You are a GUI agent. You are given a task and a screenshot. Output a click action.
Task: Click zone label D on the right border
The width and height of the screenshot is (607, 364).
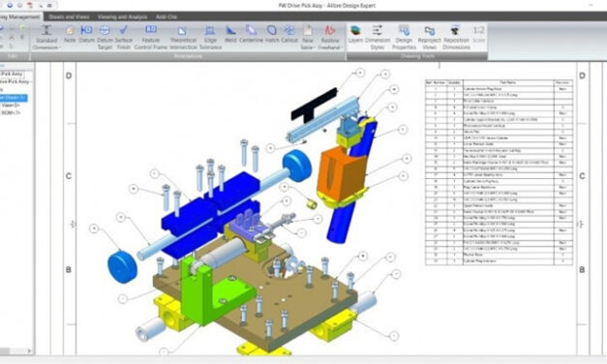tap(582, 76)
